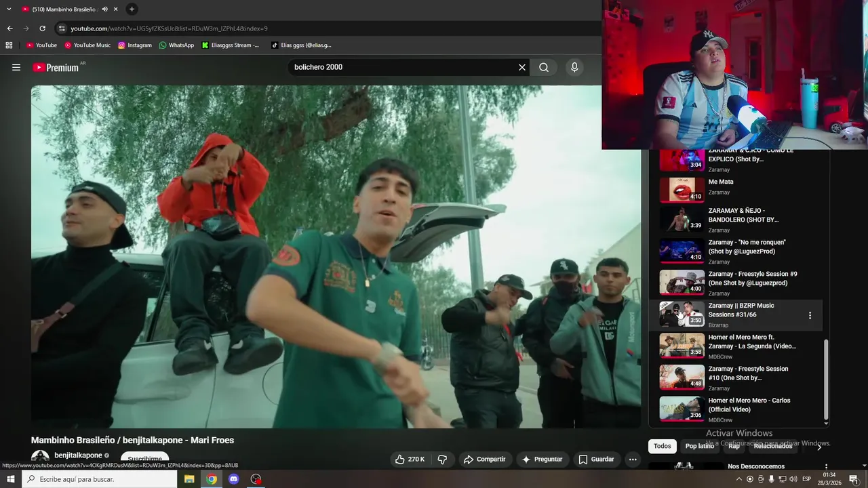Open the tray microphone icon
The image size is (868, 488).
pos(771,479)
